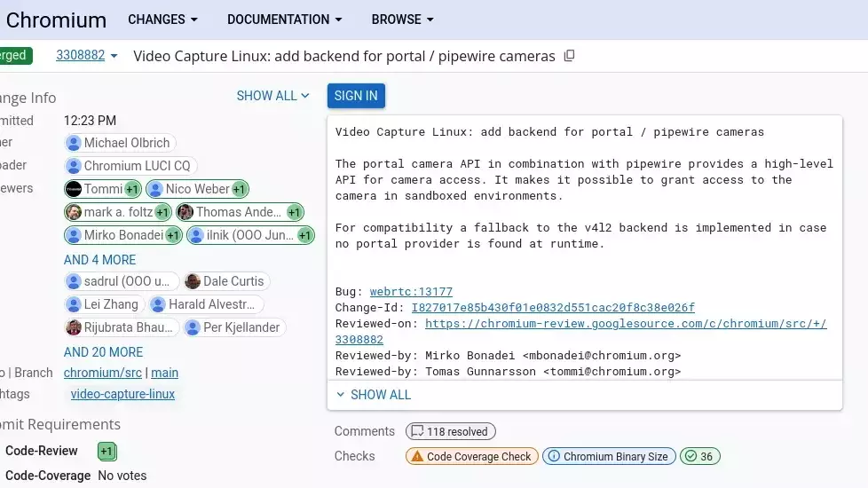
Task: Click CC chip sadrul (OOO u...
Action: coord(122,281)
